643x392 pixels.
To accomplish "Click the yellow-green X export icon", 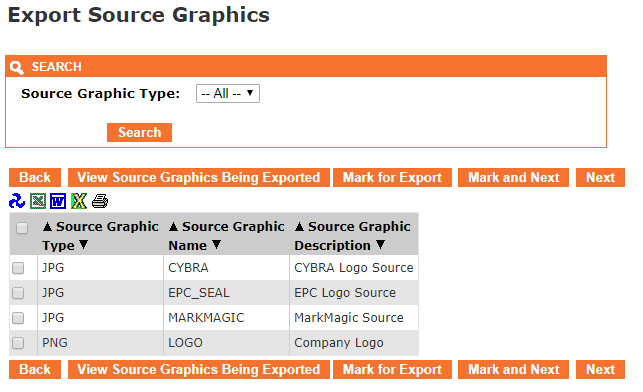I will (79, 201).
